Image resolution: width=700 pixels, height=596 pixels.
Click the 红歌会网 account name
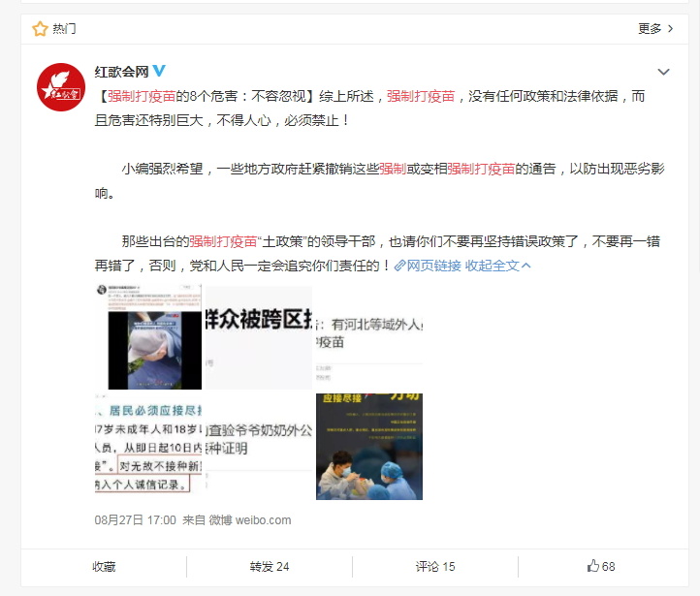click(x=121, y=72)
